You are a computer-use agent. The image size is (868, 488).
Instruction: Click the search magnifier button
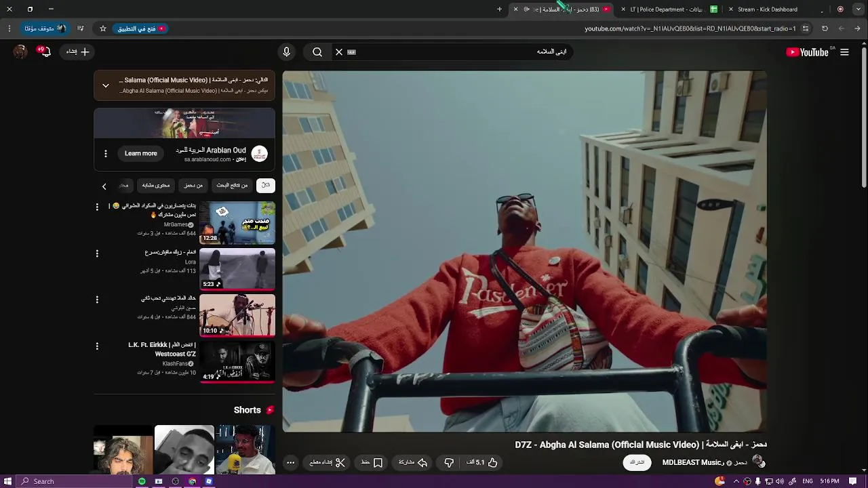[x=317, y=52]
